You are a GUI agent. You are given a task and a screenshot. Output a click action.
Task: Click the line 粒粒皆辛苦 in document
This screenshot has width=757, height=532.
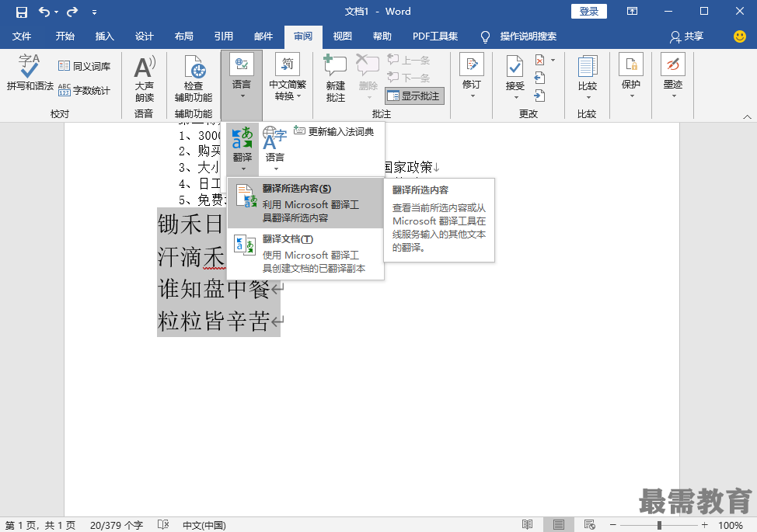(x=214, y=322)
